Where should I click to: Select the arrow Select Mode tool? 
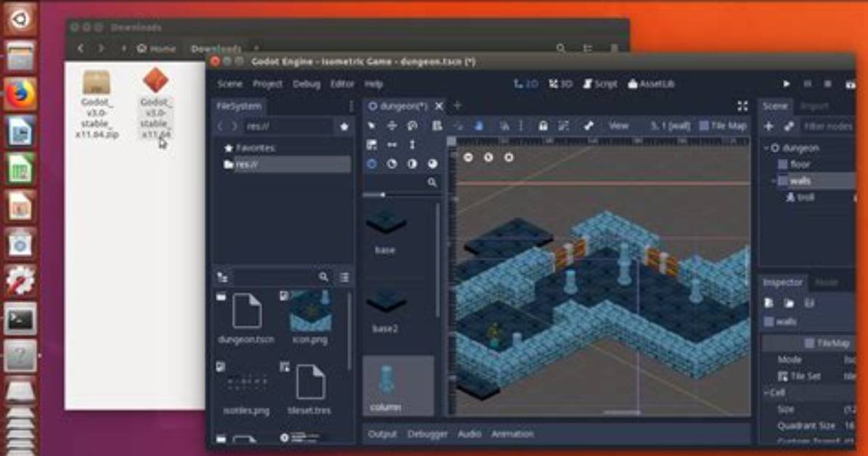tap(372, 126)
